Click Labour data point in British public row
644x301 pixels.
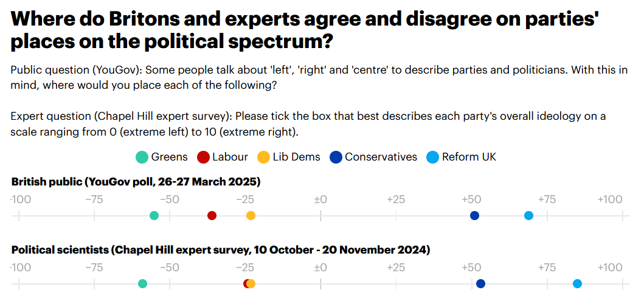point(212,215)
